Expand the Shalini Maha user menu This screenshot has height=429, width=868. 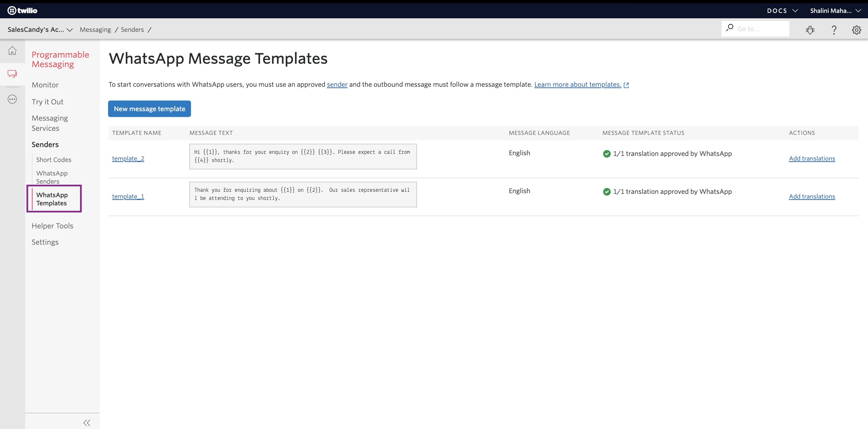(x=835, y=11)
